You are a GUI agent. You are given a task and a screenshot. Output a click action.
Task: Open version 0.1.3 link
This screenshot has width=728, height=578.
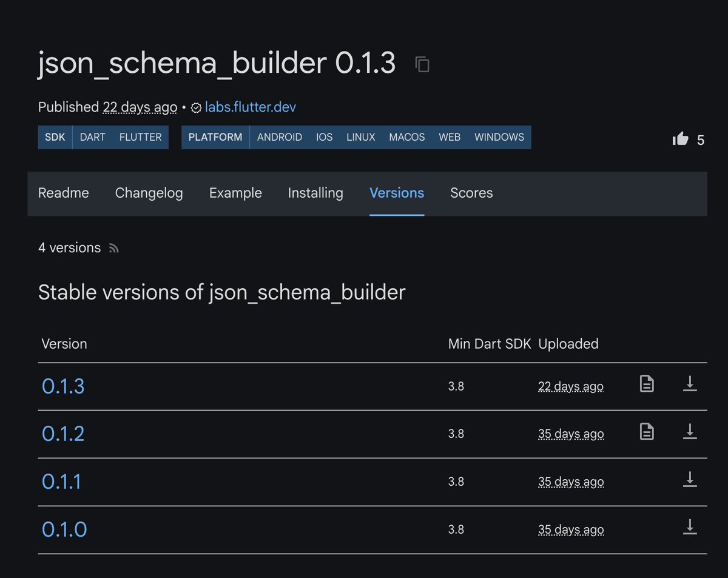pyautogui.click(x=63, y=386)
